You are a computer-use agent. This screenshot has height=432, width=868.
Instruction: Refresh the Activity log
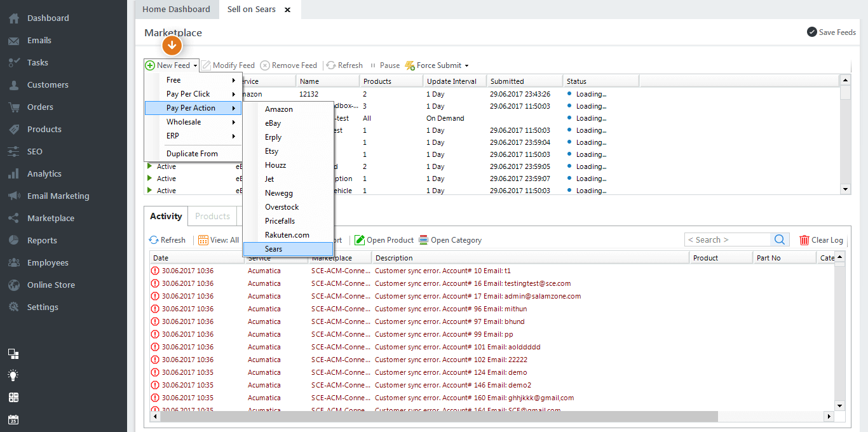[x=167, y=240]
